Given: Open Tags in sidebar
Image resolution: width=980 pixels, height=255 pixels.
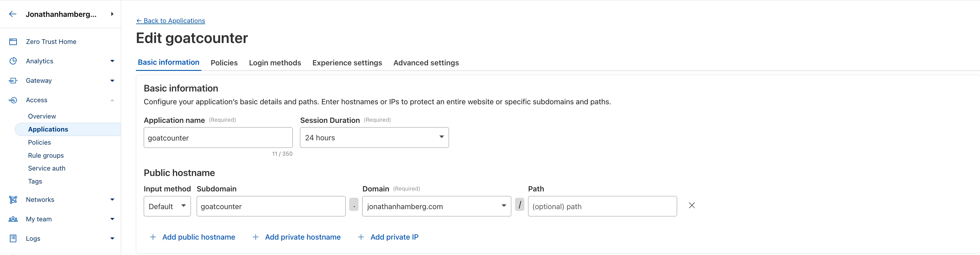Looking at the screenshot, I should click(35, 182).
